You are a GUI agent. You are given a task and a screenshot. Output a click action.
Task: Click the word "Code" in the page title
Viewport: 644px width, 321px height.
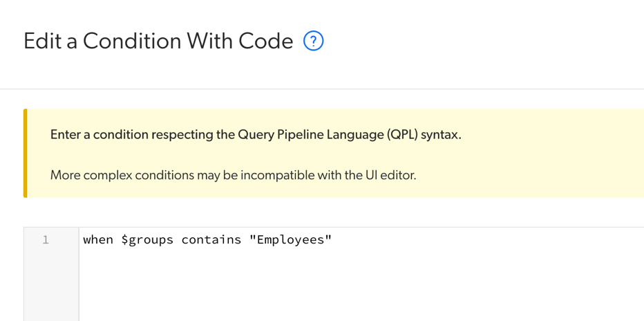(x=266, y=42)
